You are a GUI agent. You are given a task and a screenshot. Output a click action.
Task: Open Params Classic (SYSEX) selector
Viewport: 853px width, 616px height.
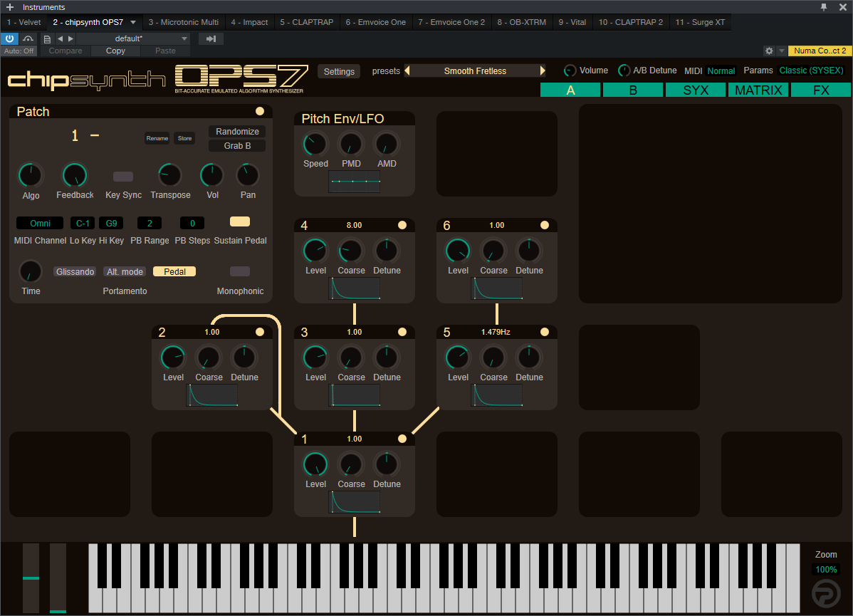pos(811,71)
